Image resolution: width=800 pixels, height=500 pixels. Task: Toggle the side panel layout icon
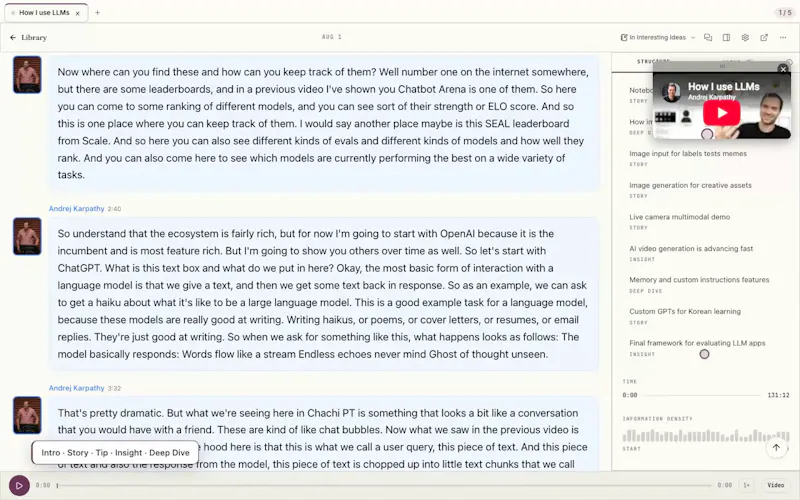pos(726,37)
